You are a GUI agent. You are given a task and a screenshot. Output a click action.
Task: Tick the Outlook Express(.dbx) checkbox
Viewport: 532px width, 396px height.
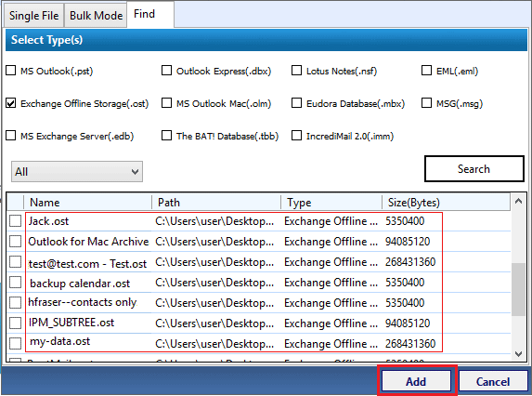point(166,71)
